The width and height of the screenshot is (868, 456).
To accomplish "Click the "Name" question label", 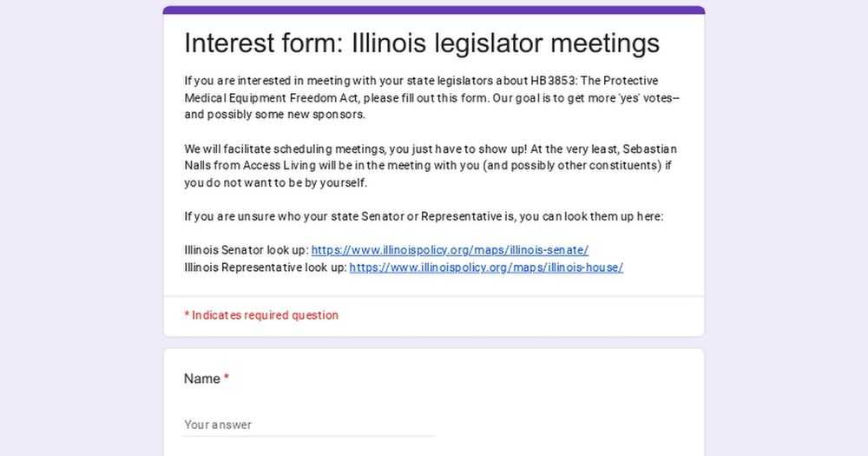I will click(x=202, y=379).
